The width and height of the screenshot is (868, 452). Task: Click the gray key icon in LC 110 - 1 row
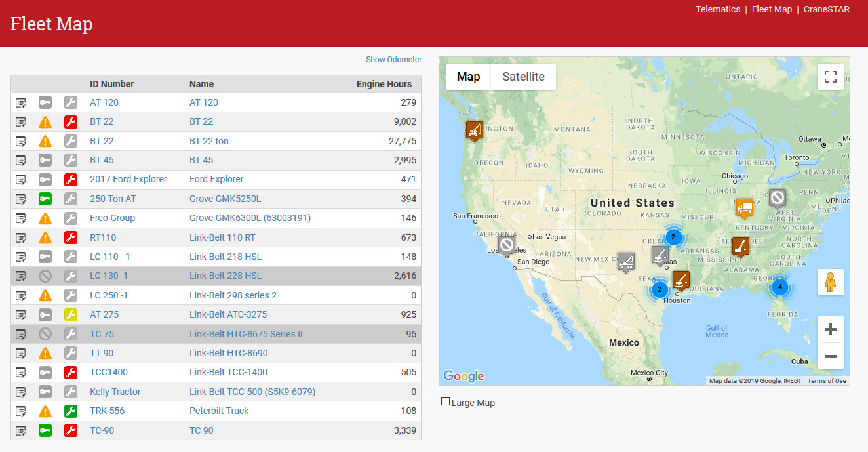45,257
